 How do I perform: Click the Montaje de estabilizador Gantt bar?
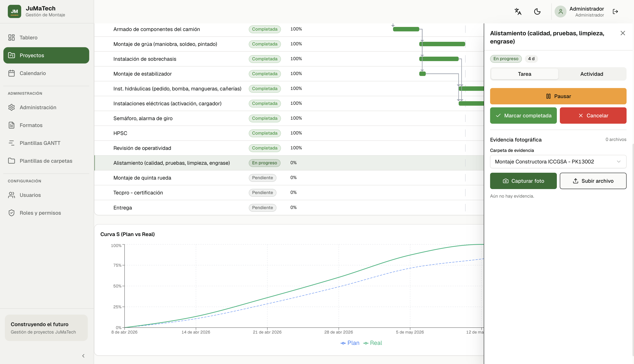(422, 74)
